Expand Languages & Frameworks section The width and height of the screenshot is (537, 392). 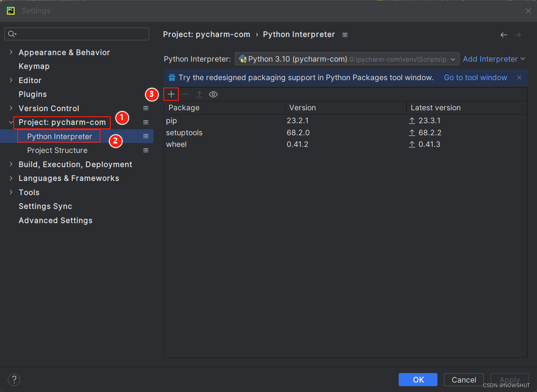(11, 178)
